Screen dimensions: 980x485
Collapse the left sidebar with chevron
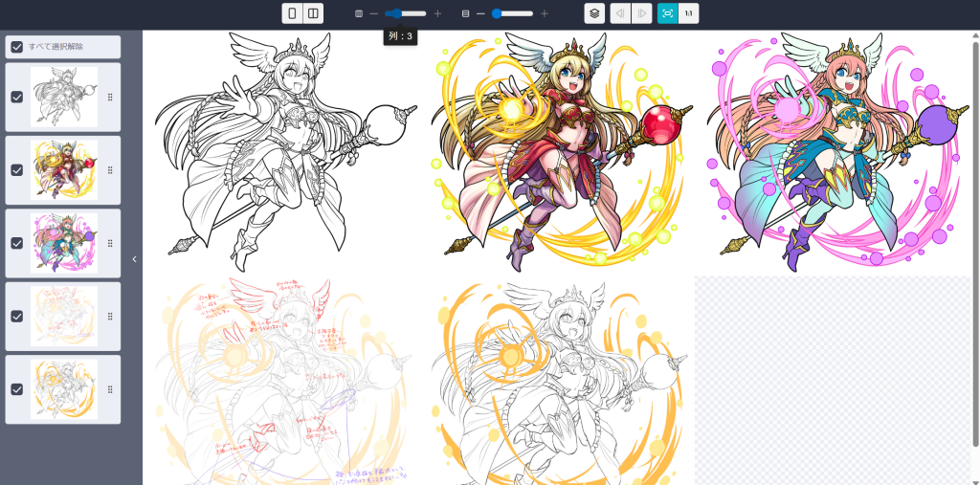[x=134, y=259]
